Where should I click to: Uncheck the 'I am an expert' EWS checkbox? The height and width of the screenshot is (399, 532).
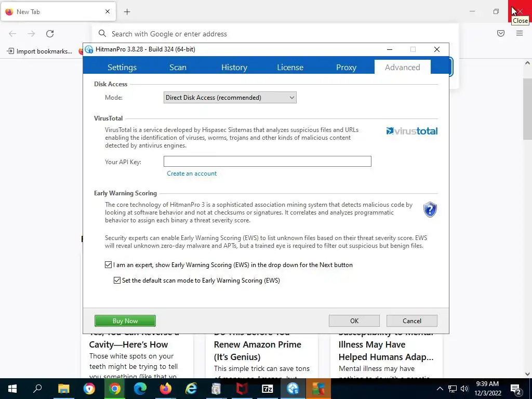tap(108, 264)
